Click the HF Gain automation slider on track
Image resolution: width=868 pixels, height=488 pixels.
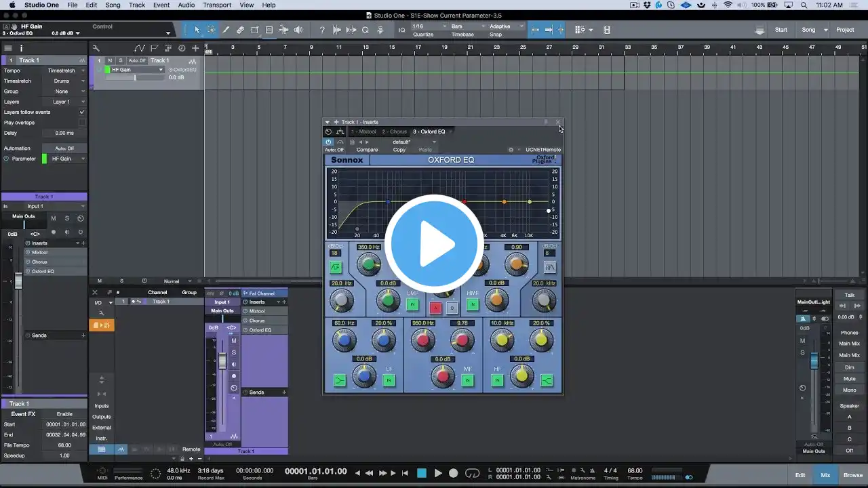click(x=134, y=78)
